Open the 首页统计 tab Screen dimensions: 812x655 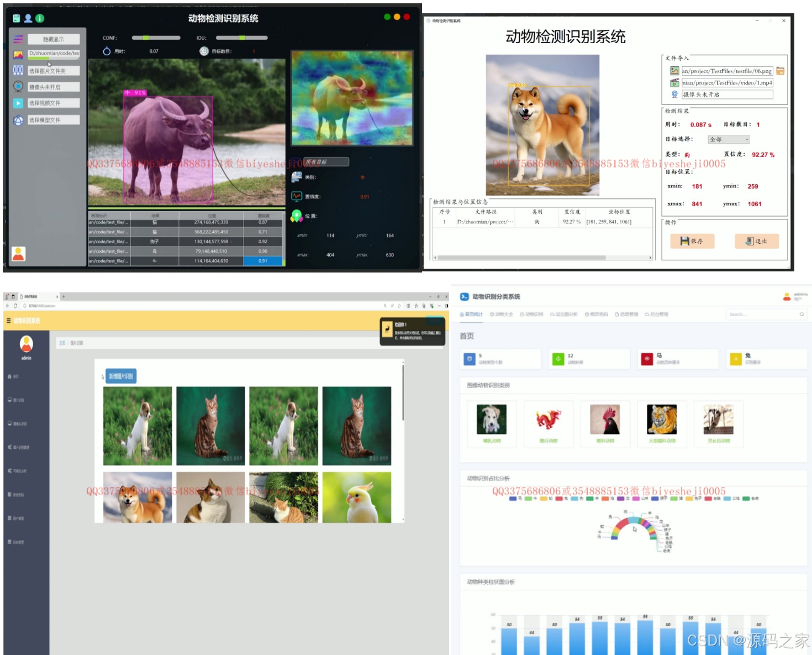(471, 315)
